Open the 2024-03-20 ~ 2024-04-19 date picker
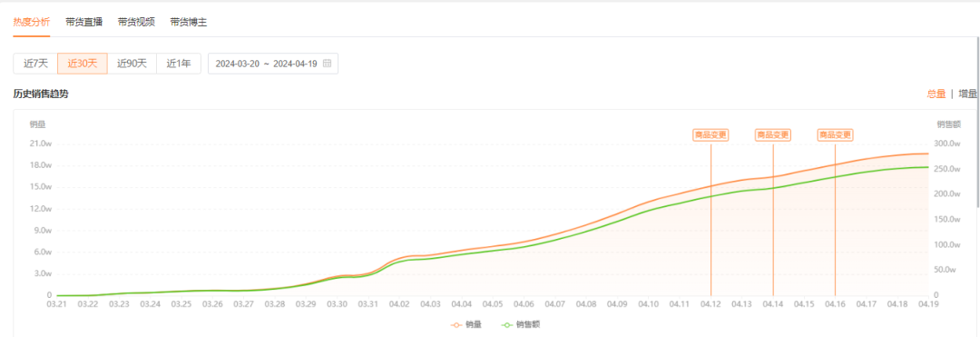The image size is (980, 337). 273,64
